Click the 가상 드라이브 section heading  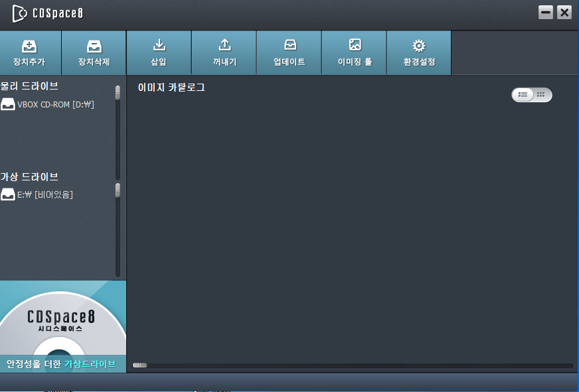click(29, 177)
